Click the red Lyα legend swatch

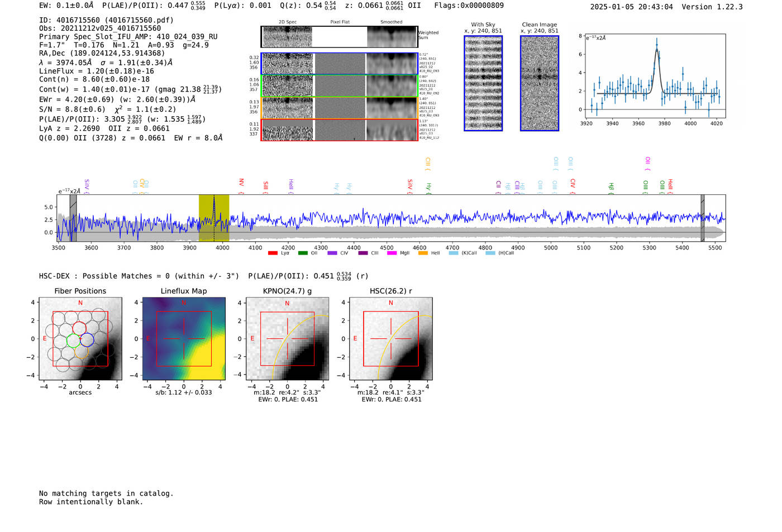[x=273, y=253]
